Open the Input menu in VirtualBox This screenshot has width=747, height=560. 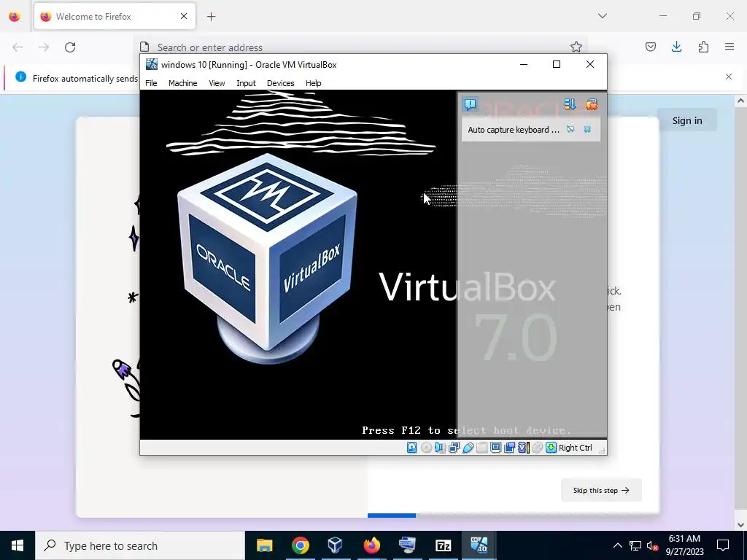tap(247, 83)
